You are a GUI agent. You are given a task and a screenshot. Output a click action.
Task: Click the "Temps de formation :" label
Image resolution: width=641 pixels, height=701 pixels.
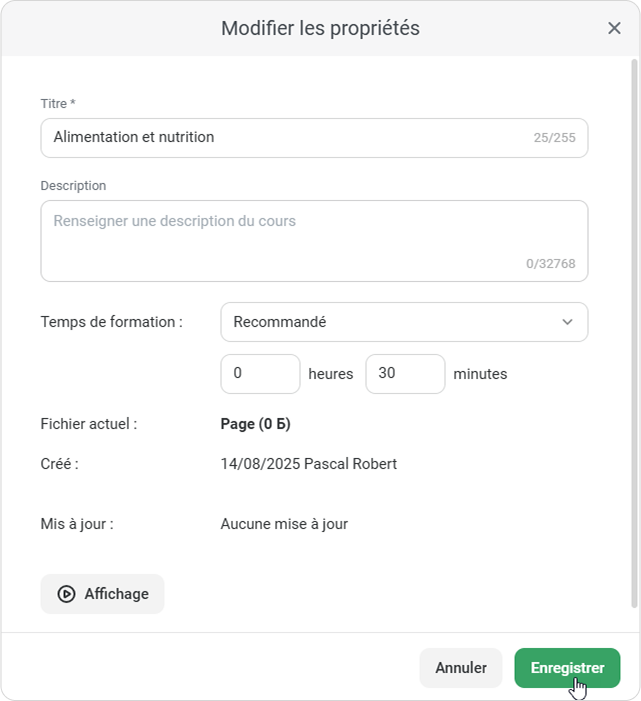coord(111,322)
